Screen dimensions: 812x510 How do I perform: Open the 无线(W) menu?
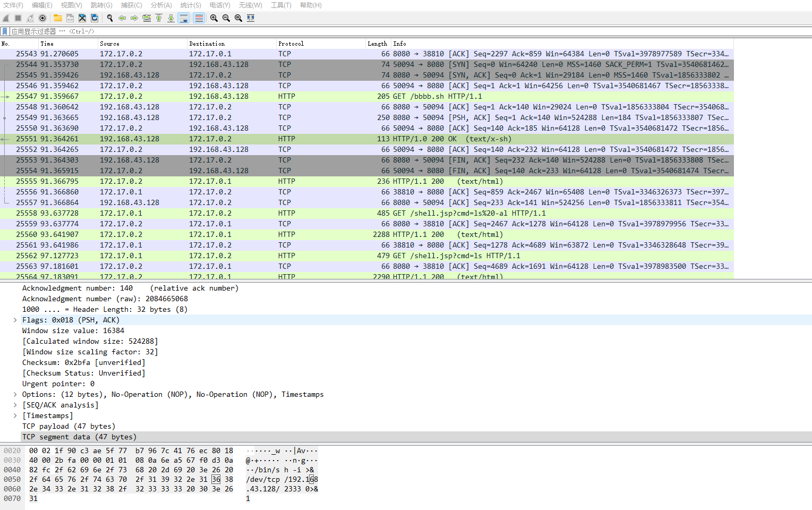coord(250,5)
